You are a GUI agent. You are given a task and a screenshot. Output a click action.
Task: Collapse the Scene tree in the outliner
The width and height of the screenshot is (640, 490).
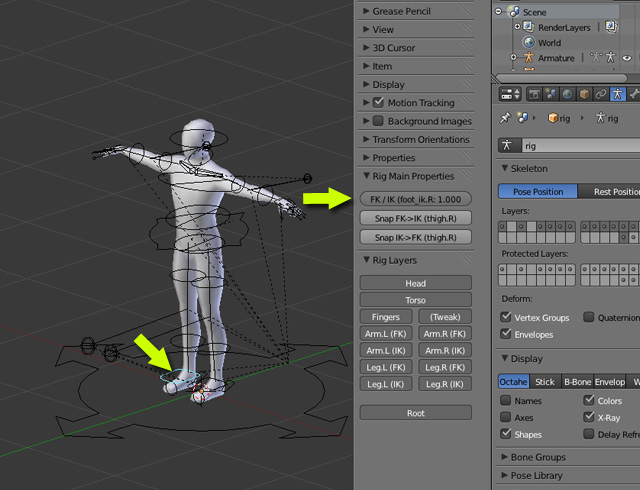pyautogui.click(x=498, y=11)
